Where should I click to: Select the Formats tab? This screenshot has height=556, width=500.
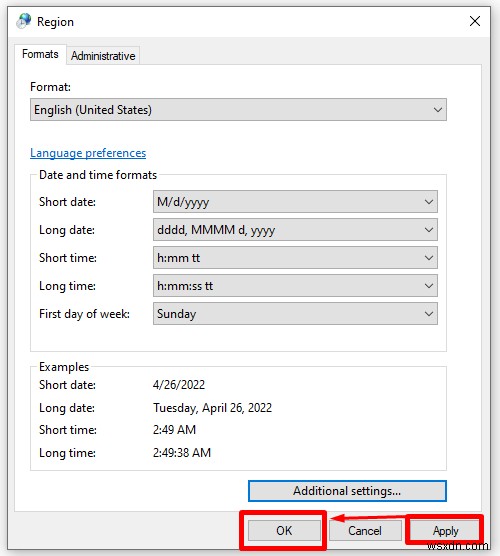pos(40,54)
